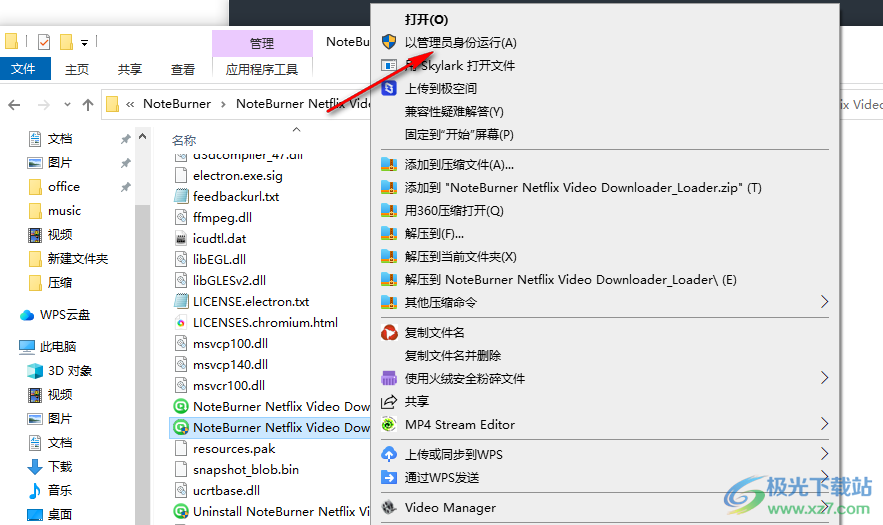Click NoteBurner in the address bar path
The image size is (883, 525).
[177, 104]
